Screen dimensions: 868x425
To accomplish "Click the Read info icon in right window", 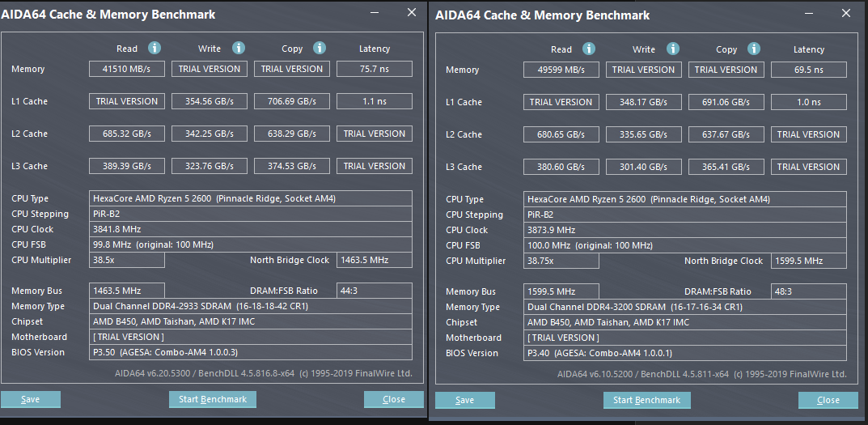I will (589, 49).
